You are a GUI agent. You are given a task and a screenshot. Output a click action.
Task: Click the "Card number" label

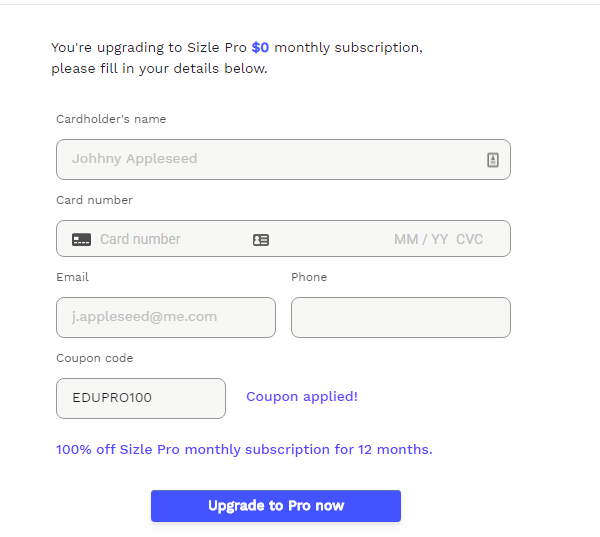[94, 200]
